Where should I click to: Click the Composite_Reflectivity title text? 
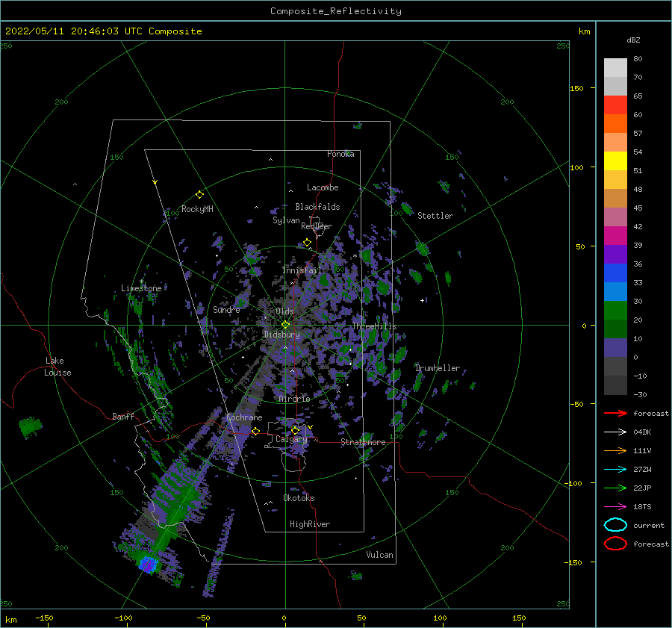click(x=336, y=11)
